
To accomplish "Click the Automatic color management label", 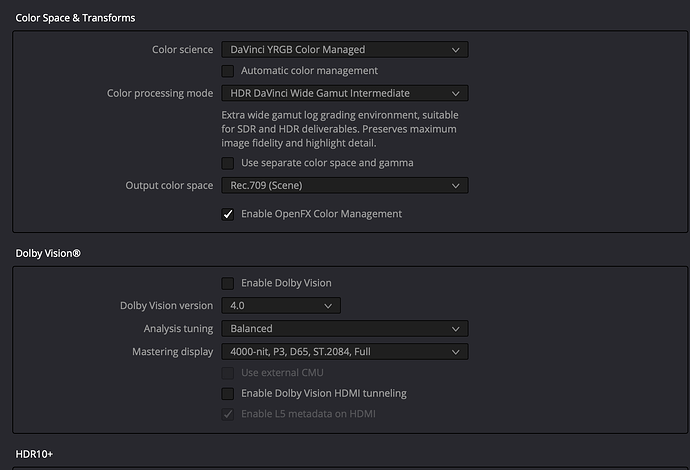I will [x=309, y=71].
